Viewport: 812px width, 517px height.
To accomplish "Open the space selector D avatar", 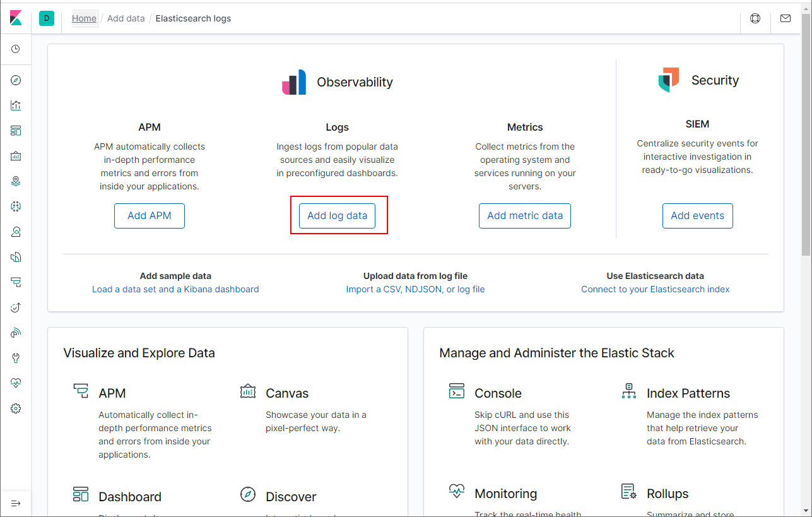I will coord(47,18).
